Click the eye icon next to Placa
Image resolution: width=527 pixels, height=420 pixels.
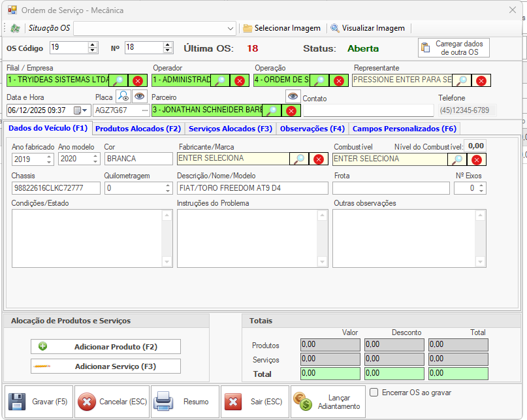point(139,96)
